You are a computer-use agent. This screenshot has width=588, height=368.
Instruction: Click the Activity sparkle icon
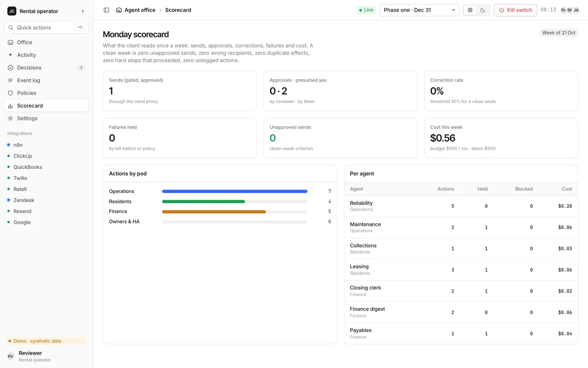[11, 55]
